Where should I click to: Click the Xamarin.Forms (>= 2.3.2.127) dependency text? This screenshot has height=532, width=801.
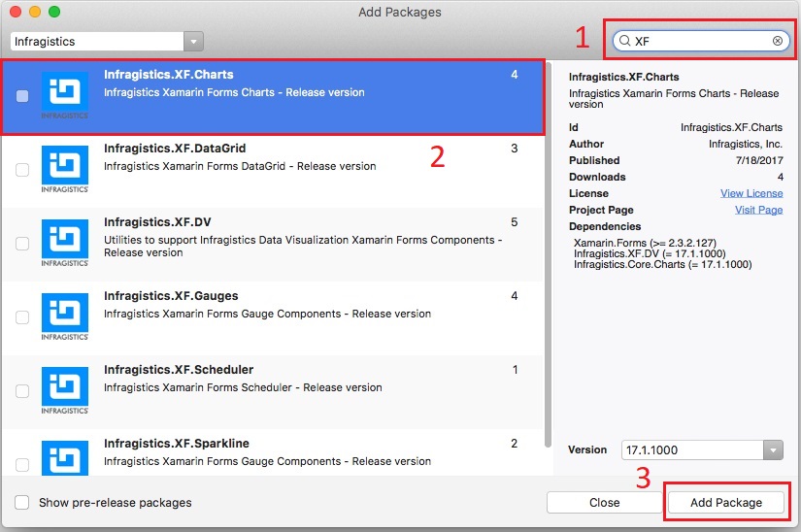(645, 243)
